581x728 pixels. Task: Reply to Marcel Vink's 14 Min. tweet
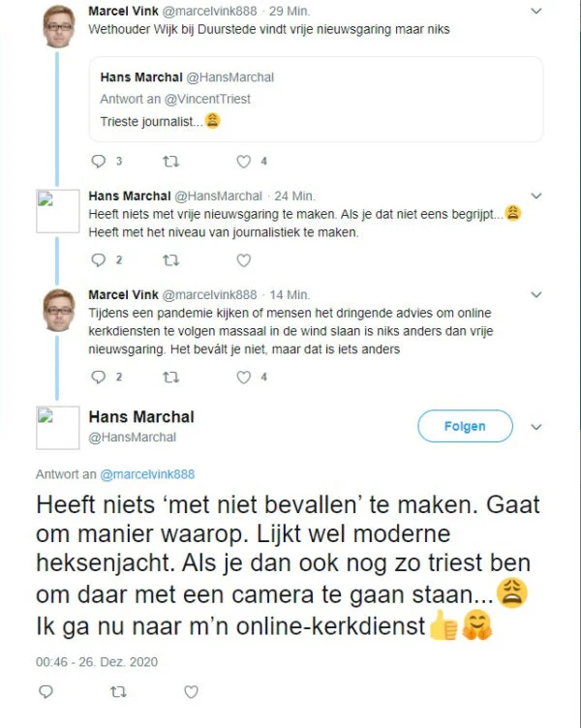(x=99, y=378)
